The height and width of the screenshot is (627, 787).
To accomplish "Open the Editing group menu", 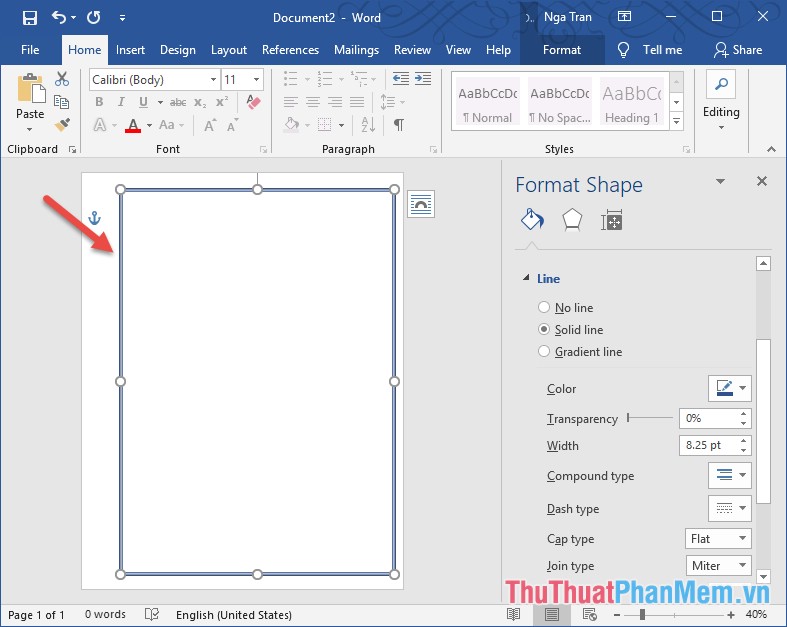I will coord(721,102).
